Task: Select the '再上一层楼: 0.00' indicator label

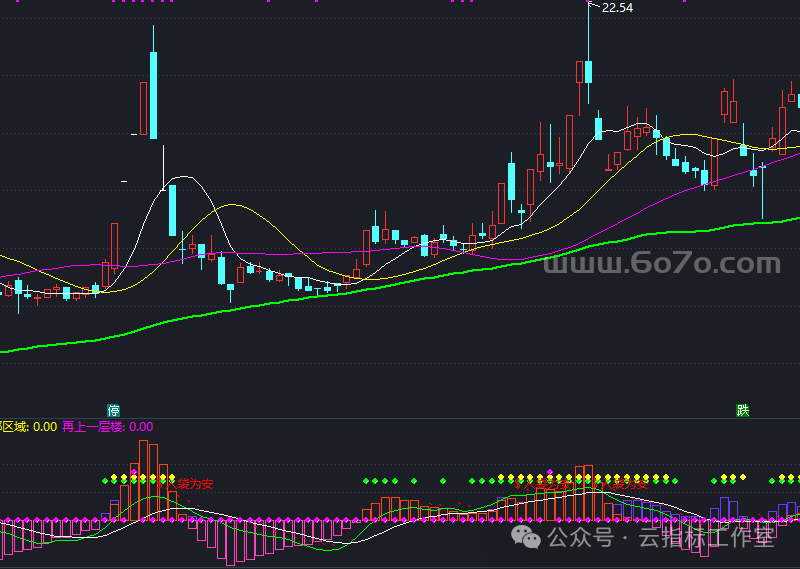Action: [x=107, y=427]
